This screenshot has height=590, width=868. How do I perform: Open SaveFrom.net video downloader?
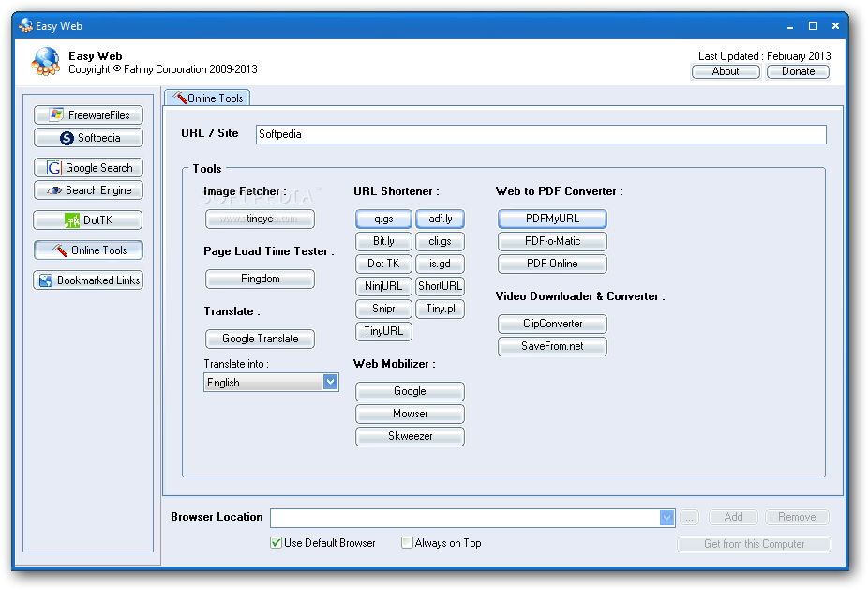point(552,346)
